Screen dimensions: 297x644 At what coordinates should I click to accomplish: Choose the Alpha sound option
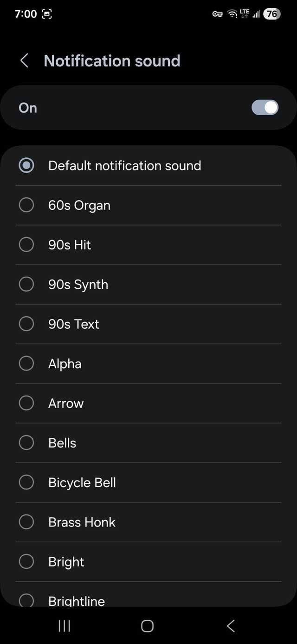[26, 364]
